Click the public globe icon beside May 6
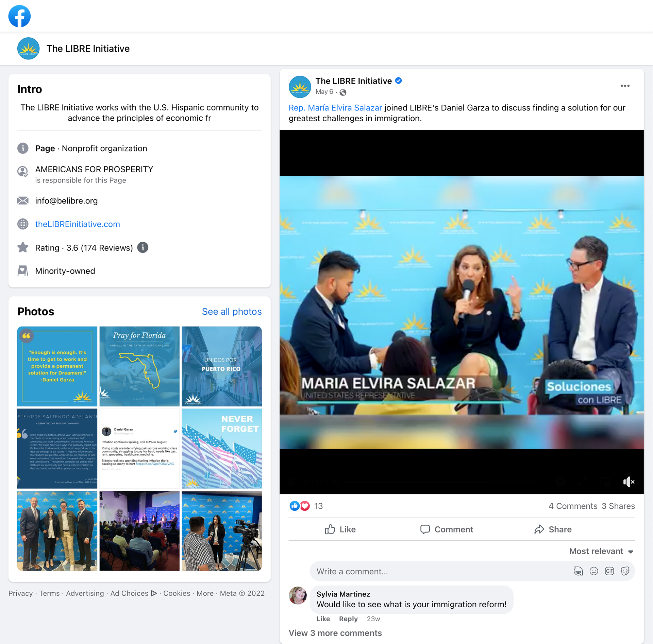 343,92
